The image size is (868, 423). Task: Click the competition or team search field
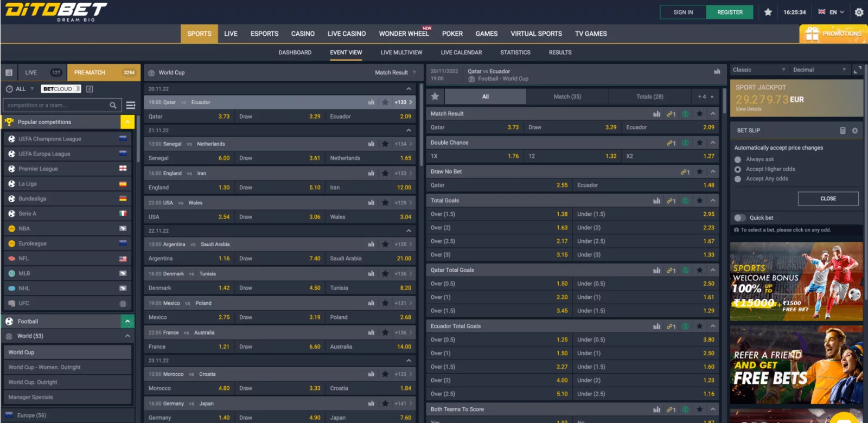point(56,105)
